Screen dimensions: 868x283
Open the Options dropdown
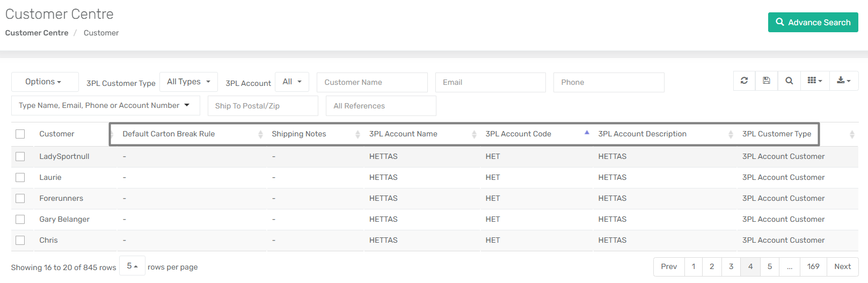pyautogui.click(x=45, y=82)
